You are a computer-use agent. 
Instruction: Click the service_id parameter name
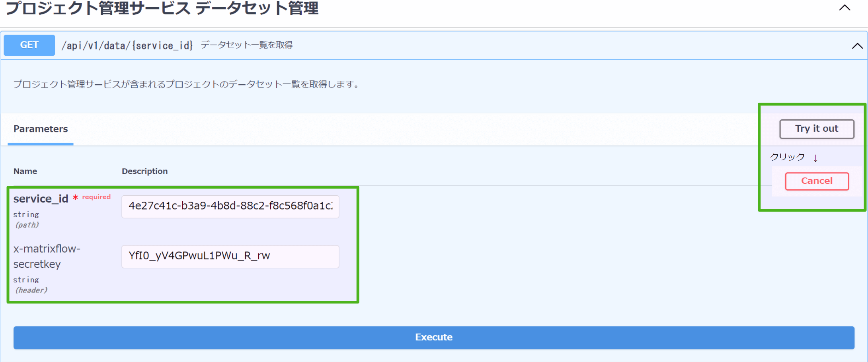tap(41, 199)
